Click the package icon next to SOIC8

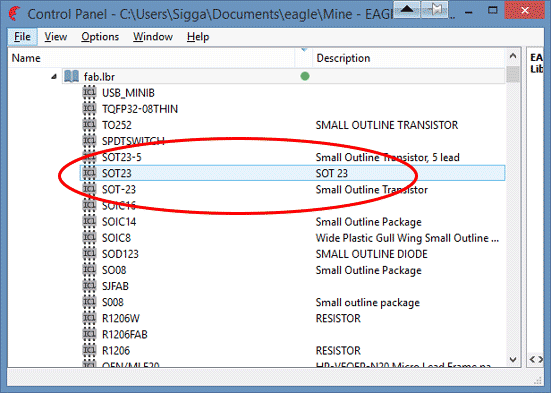pyautogui.click(x=89, y=238)
